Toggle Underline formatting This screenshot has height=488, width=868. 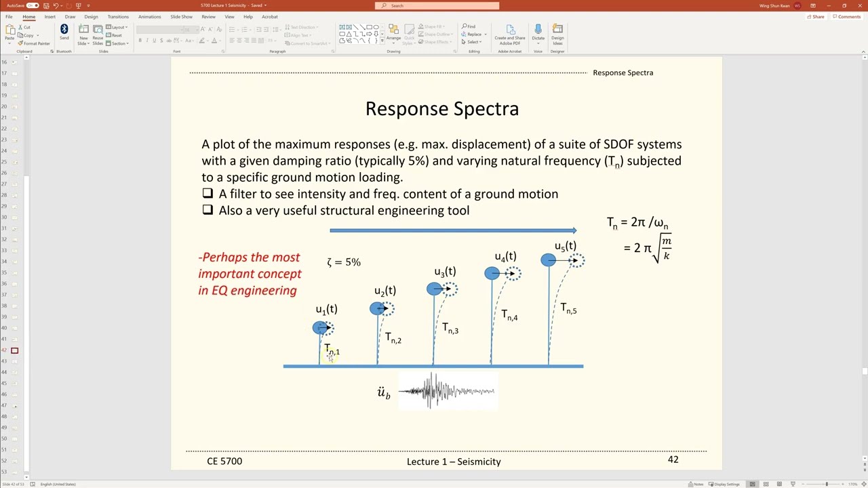click(154, 41)
